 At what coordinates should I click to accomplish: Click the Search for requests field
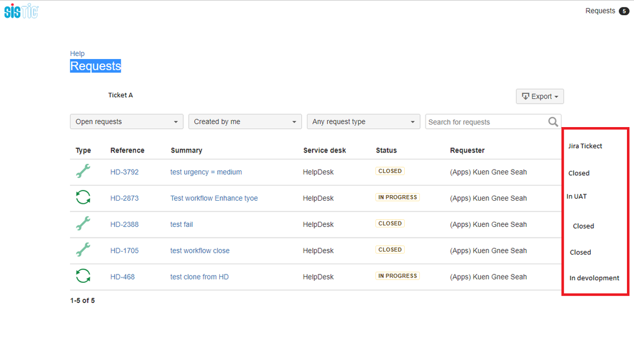pos(493,122)
